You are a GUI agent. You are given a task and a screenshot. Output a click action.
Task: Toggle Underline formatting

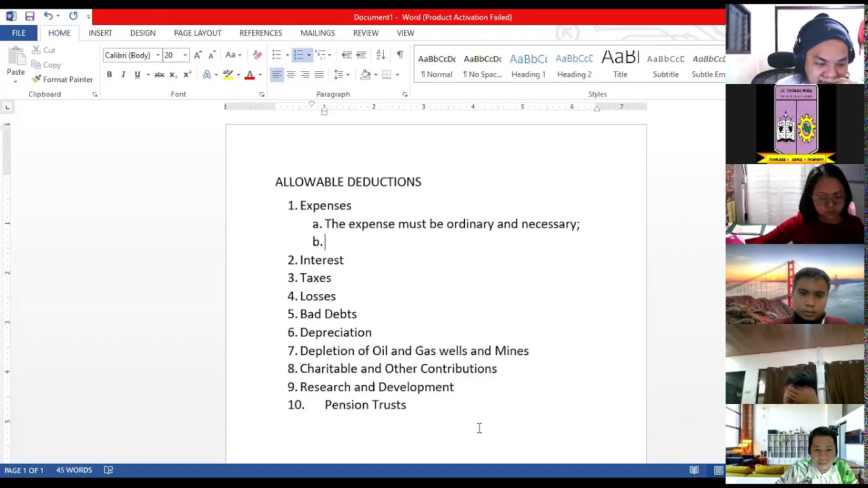(x=137, y=75)
